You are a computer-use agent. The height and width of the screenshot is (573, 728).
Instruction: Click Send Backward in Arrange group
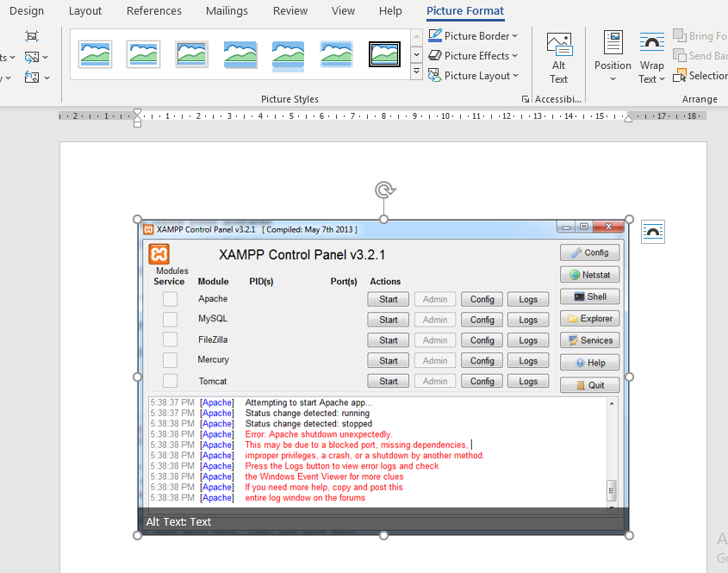pos(700,56)
